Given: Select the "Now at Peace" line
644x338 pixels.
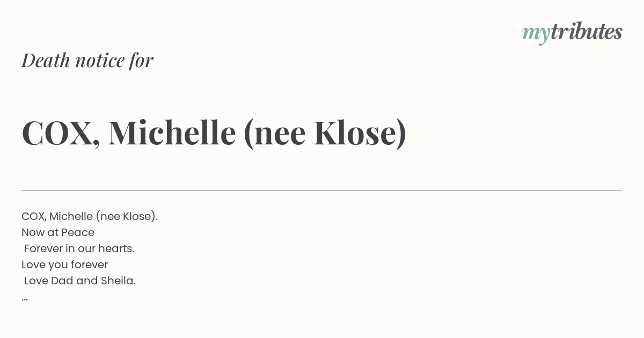Looking at the screenshot, I should click(x=58, y=232).
